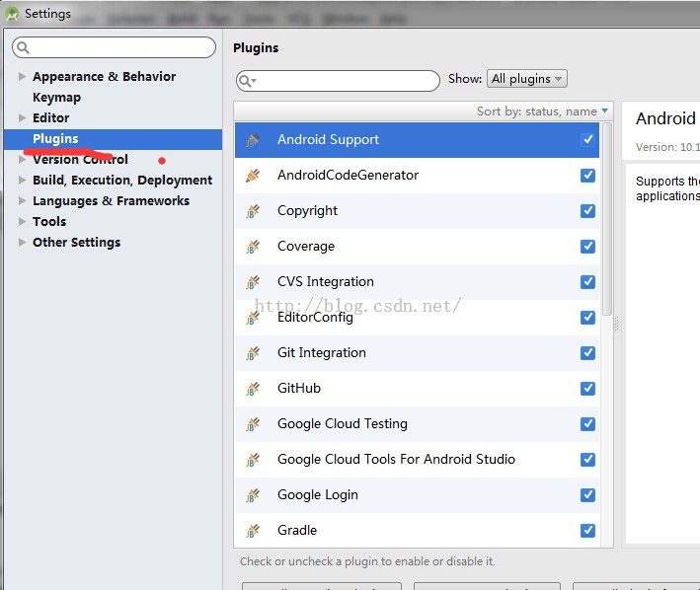Select the CVS Integration plugin row

pyautogui.click(x=417, y=282)
